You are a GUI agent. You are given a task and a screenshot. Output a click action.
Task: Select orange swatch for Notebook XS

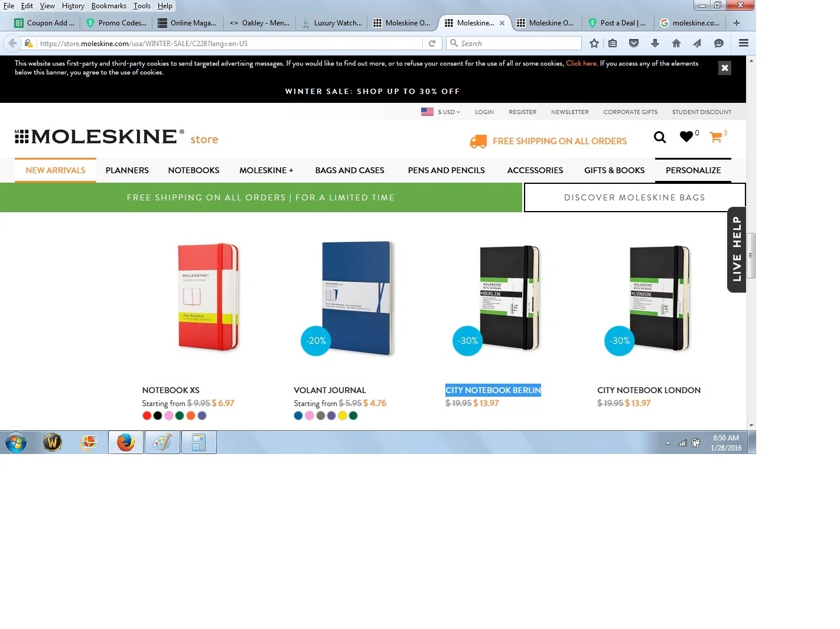pyautogui.click(x=191, y=416)
